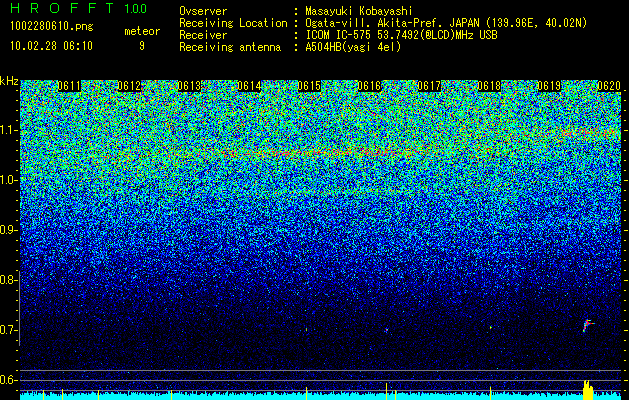Viewport: 629px width, 400px height.
Task: Click the red carrier trace near 1.05 kHz
Action: click(321, 152)
